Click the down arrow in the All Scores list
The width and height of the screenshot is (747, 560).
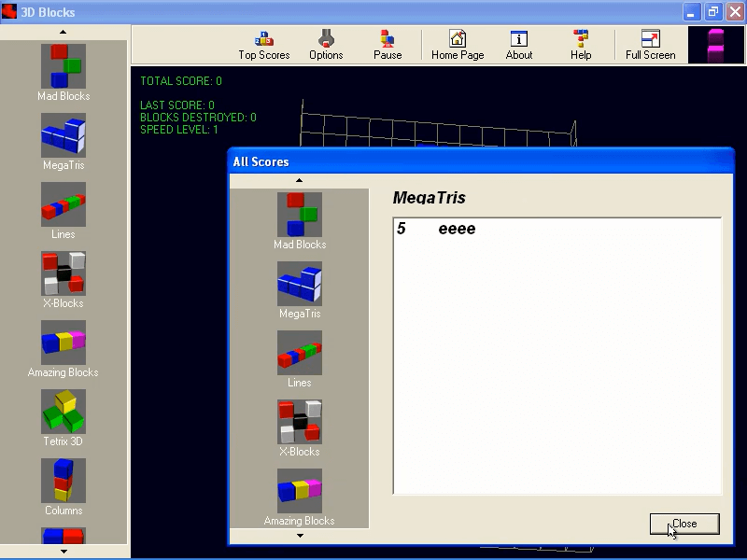tap(300, 535)
